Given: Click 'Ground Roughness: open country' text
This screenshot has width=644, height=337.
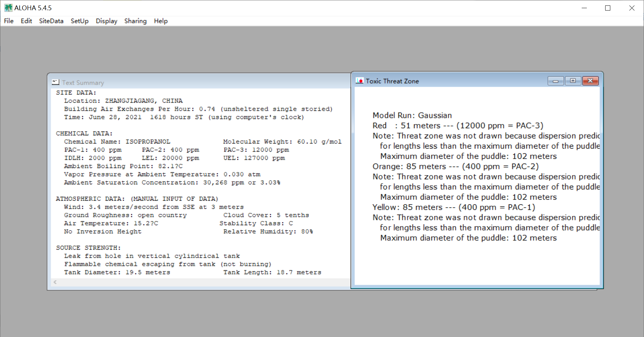Looking at the screenshot, I should (x=125, y=215).
